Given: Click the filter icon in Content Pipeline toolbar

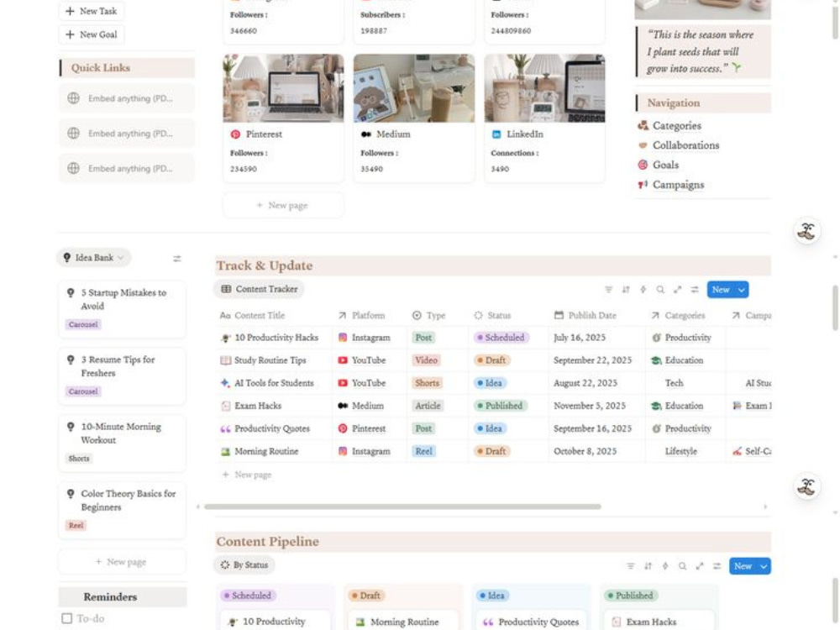Looking at the screenshot, I should point(631,565).
